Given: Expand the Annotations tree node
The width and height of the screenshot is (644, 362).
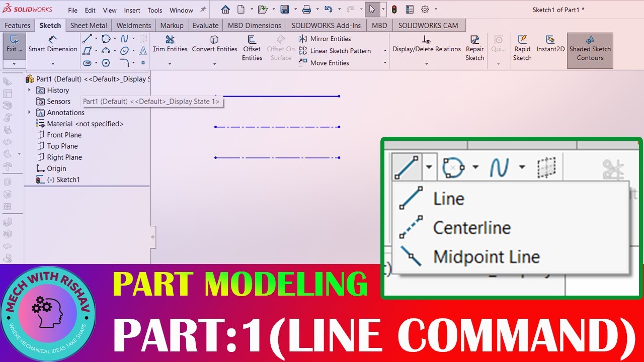Looking at the screenshot, I should point(29,112).
